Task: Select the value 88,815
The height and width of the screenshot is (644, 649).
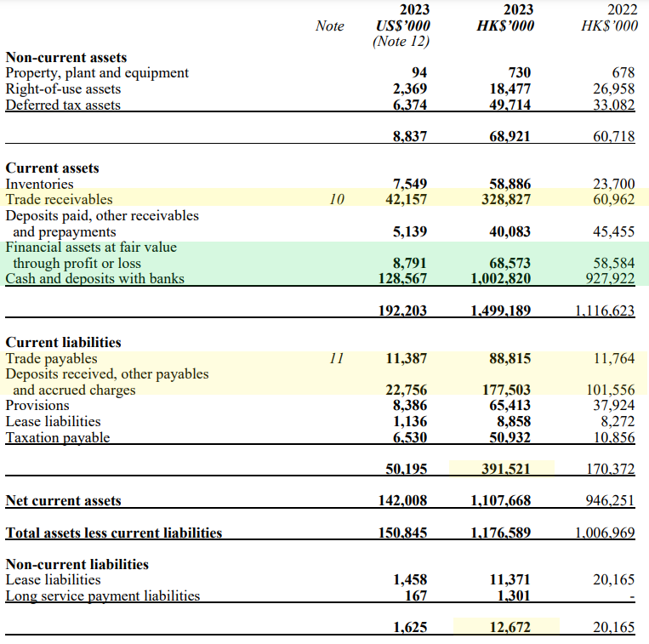Action: coord(510,358)
